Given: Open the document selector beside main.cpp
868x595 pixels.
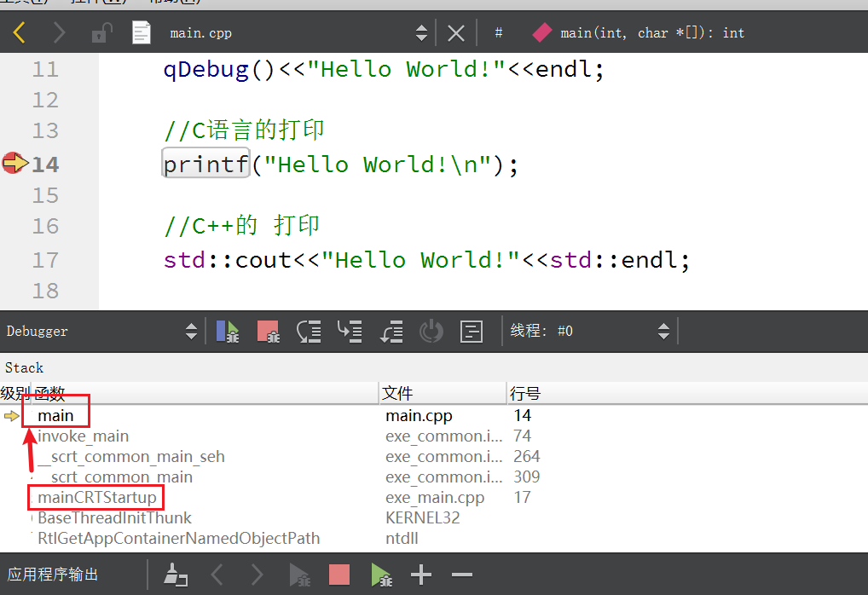Looking at the screenshot, I should click(421, 32).
